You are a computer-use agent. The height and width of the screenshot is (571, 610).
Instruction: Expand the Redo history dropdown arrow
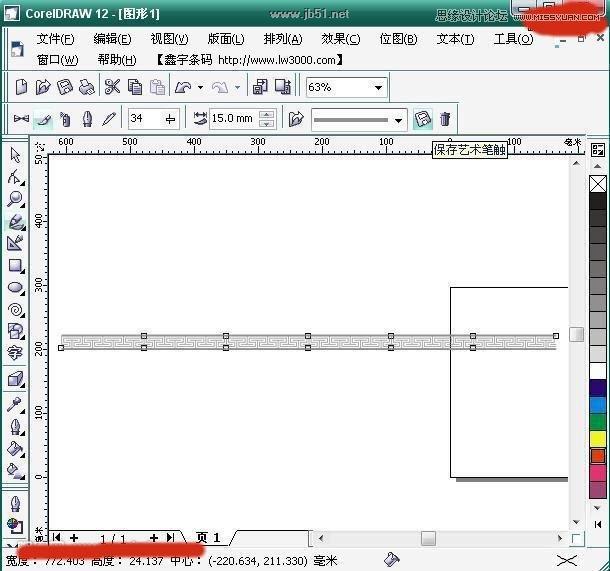237,87
